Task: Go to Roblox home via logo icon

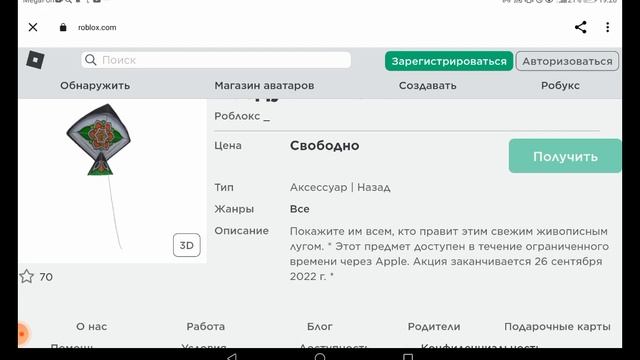Action: tap(36, 60)
